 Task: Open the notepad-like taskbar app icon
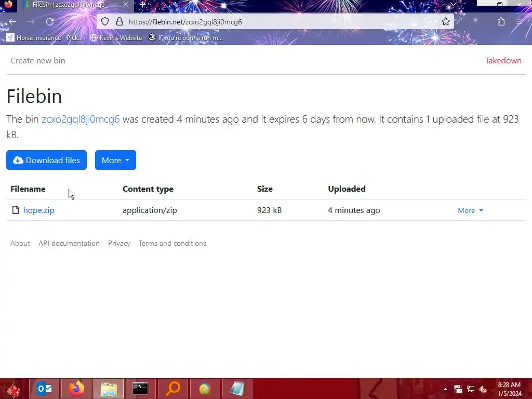[237, 389]
